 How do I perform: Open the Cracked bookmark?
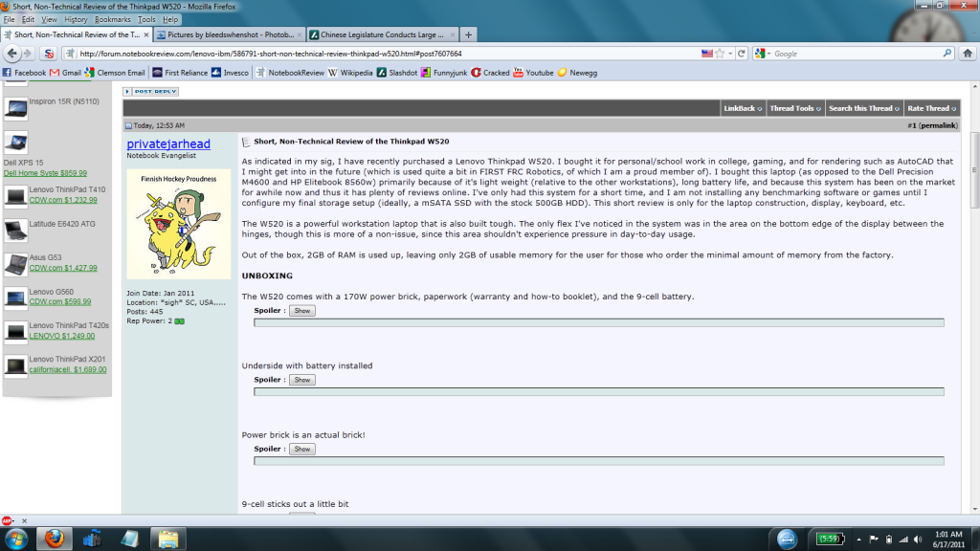pyautogui.click(x=490, y=73)
